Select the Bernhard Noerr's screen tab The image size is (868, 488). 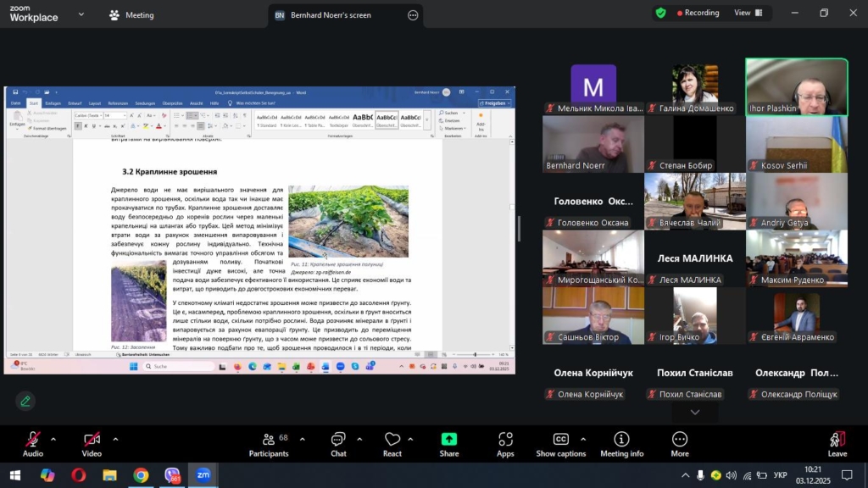click(x=331, y=15)
